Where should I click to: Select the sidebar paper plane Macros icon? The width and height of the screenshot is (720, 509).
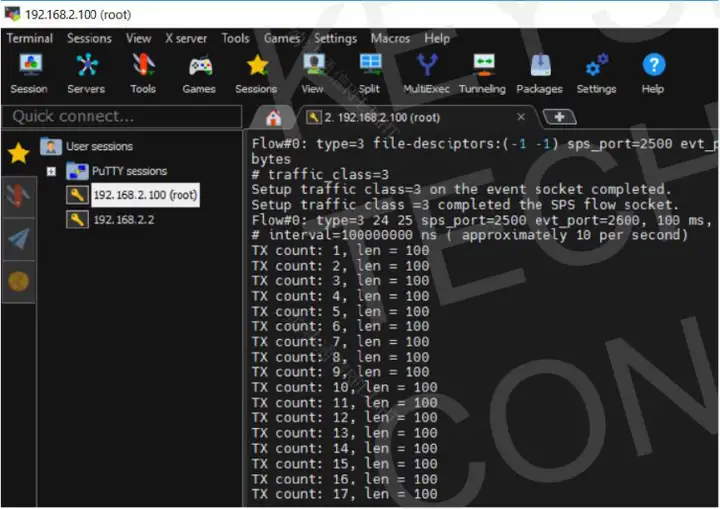pos(18,239)
